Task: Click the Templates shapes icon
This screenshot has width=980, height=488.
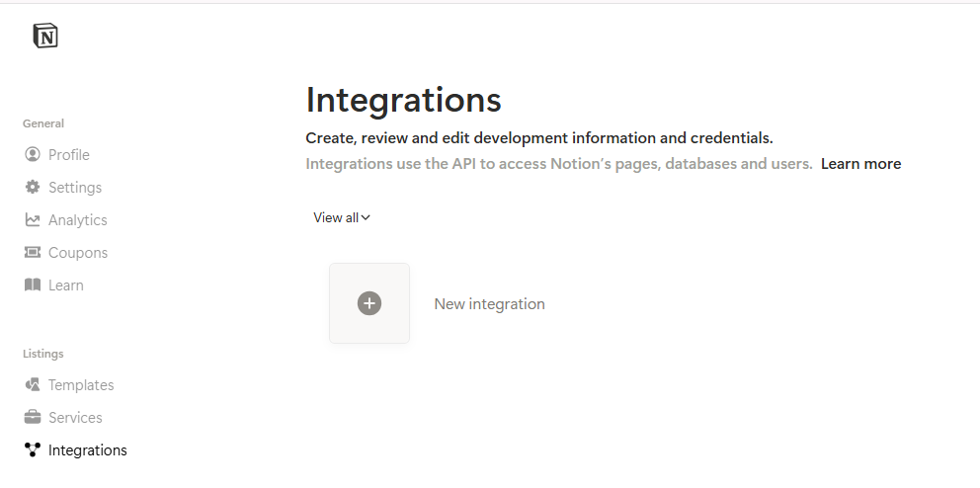Action: (33, 384)
